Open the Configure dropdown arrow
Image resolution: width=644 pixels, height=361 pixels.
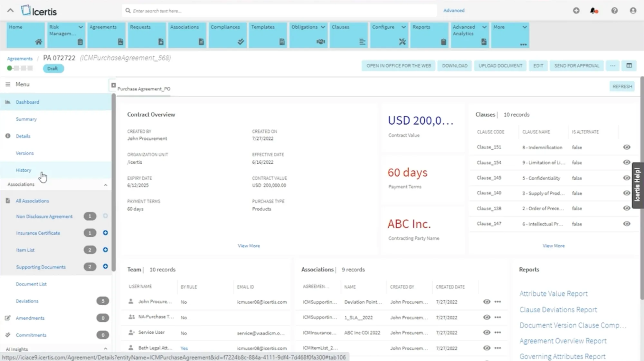403,27
